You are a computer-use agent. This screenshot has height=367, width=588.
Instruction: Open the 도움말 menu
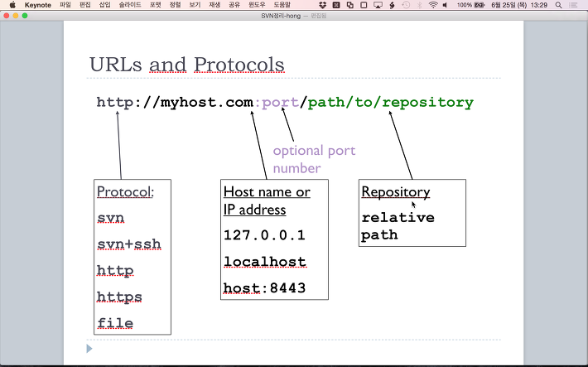pos(282,5)
